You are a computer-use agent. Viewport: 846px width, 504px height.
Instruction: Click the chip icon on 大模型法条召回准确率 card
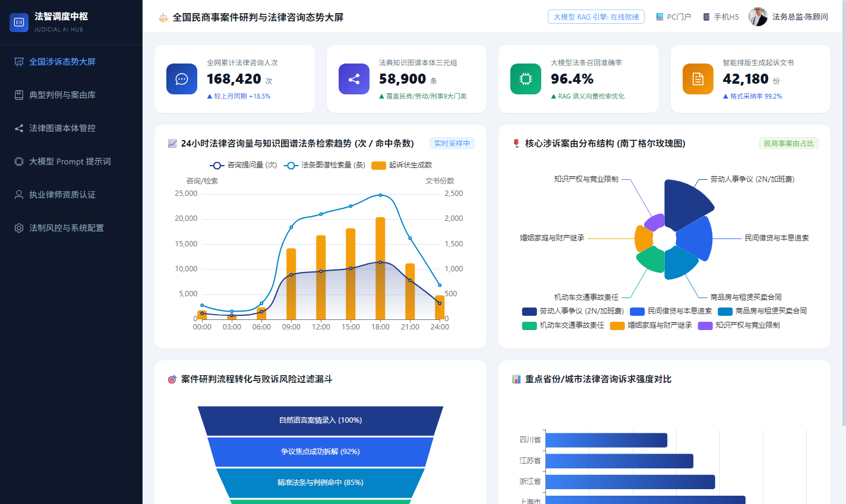pyautogui.click(x=526, y=79)
